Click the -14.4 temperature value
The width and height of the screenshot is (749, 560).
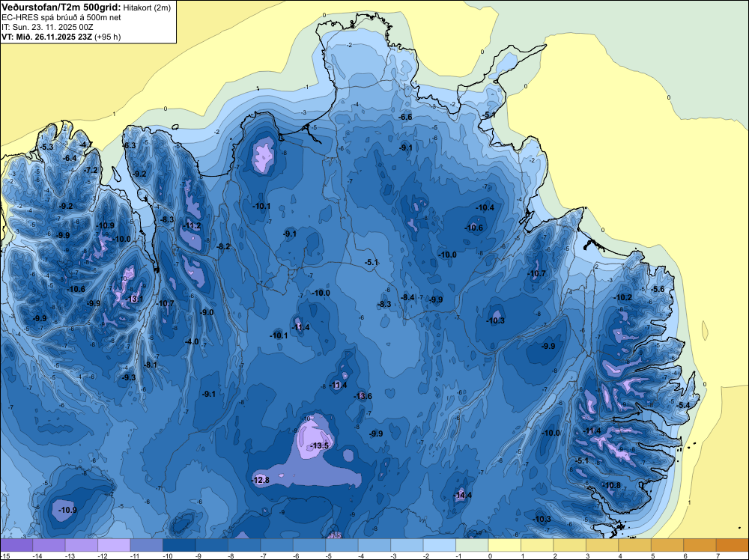tap(463, 495)
